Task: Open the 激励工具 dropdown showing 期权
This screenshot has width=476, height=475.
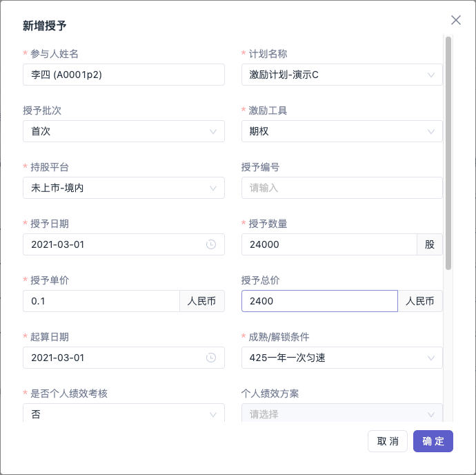Action: point(341,131)
